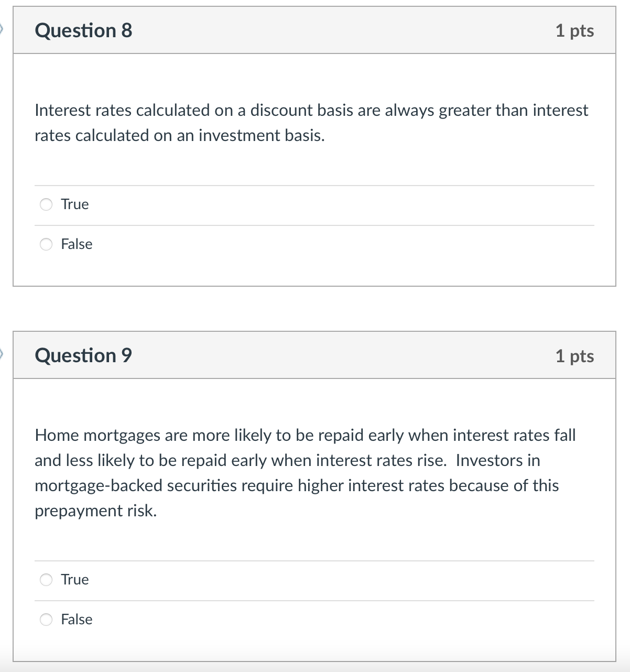
Task: Select False for Question 9
Action: coord(47,620)
